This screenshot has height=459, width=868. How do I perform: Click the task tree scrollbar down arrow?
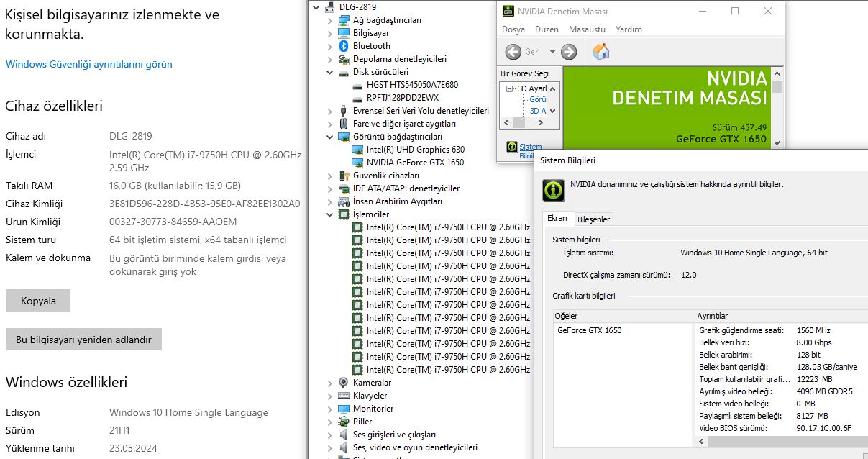click(x=552, y=111)
